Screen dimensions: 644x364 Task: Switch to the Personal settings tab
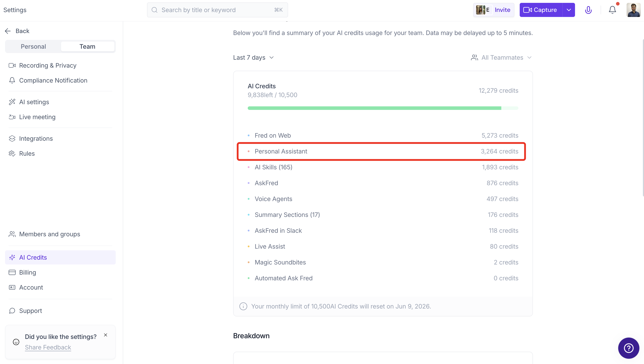[x=33, y=46]
